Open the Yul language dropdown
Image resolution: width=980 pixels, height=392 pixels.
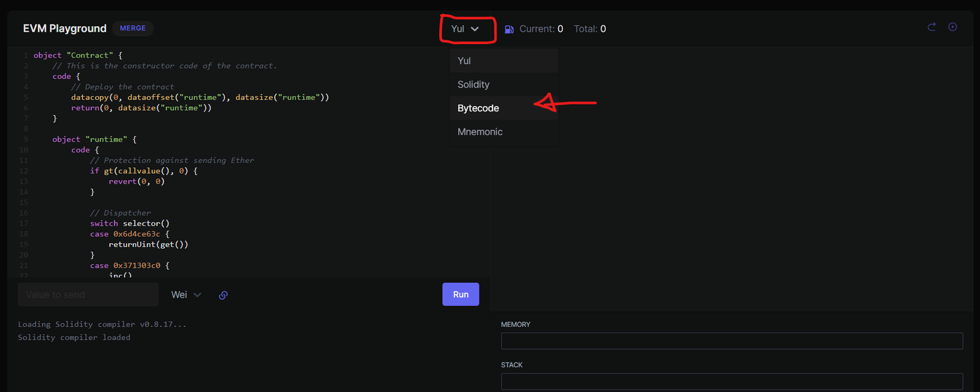(x=465, y=29)
